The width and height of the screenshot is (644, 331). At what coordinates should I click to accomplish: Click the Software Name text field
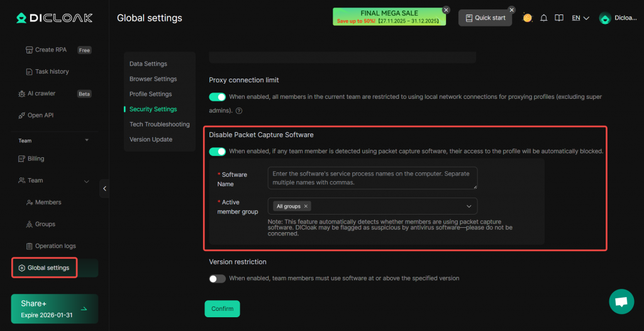(372, 178)
